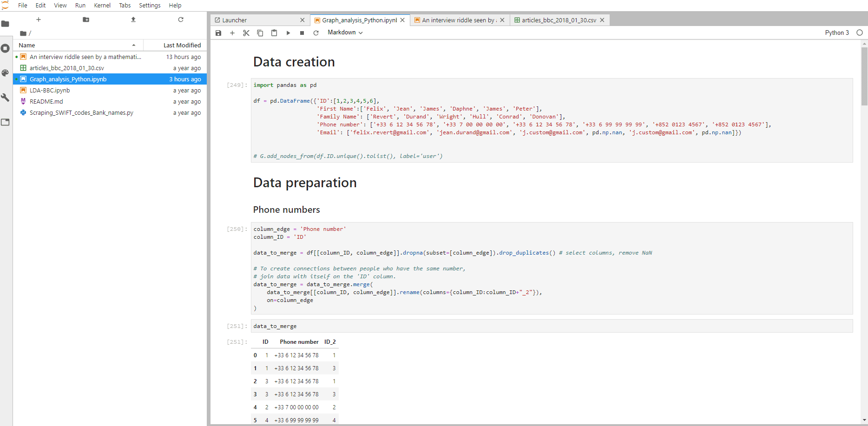
Task: Paste cell from clipboard
Action: coord(274,33)
